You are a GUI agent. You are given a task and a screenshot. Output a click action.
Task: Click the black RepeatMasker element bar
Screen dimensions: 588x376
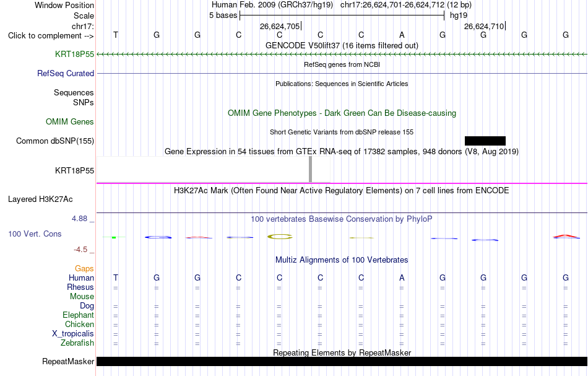342,361
